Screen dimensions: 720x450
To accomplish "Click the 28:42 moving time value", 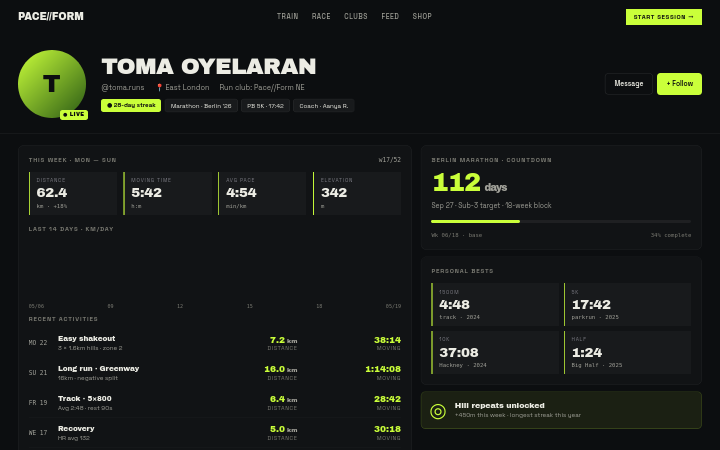I will point(387,399).
